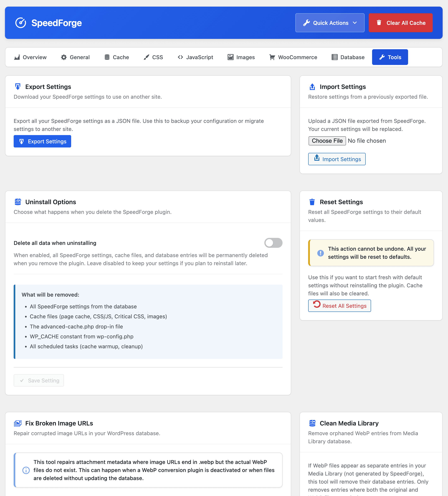Screen dimensions: 448x496
Task: Click the Export Settings heading download icon
Action: coord(18,87)
